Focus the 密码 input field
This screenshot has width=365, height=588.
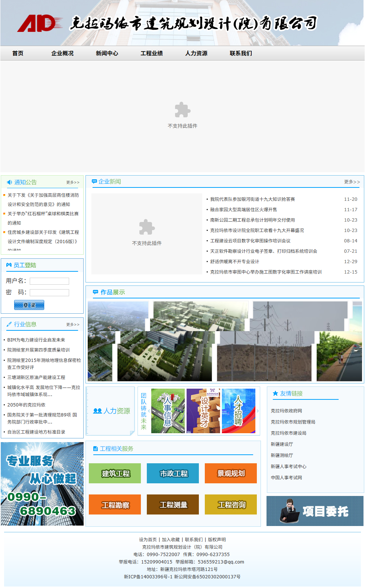pyautogui.click(x=49, y=293)
